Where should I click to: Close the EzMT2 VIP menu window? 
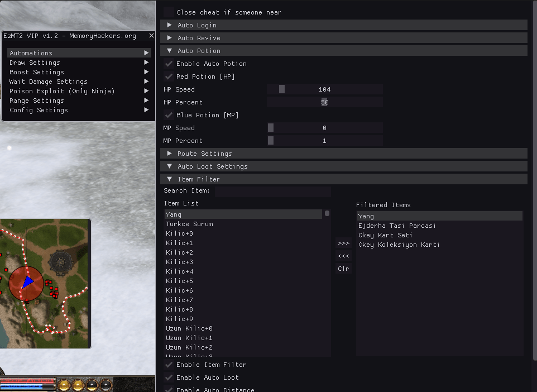point(151,35)
